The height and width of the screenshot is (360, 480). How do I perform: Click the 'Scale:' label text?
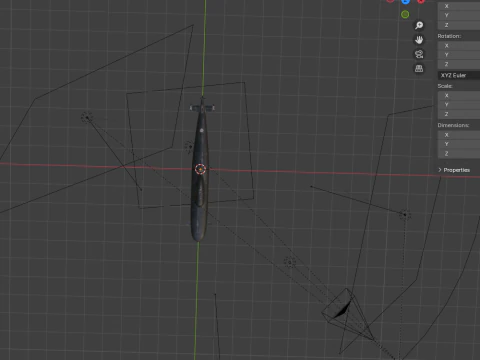[x=445, y=86]
